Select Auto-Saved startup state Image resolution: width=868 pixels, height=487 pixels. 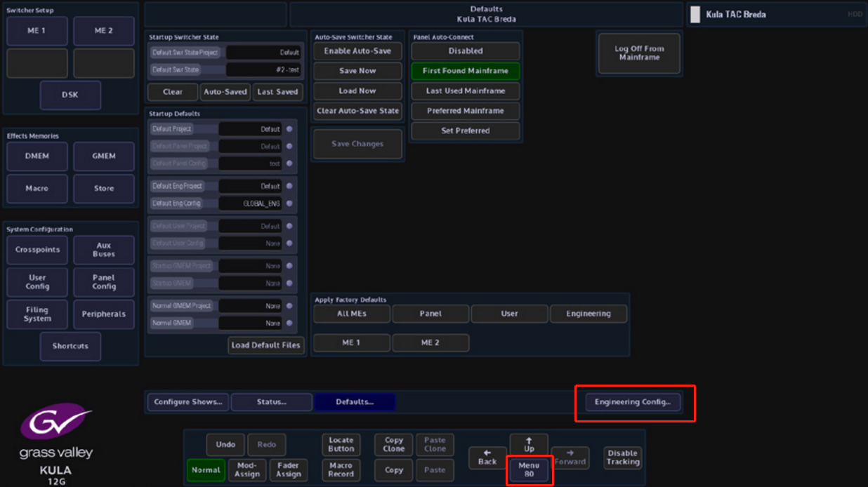pyautogui.click(x=225, y=92)
